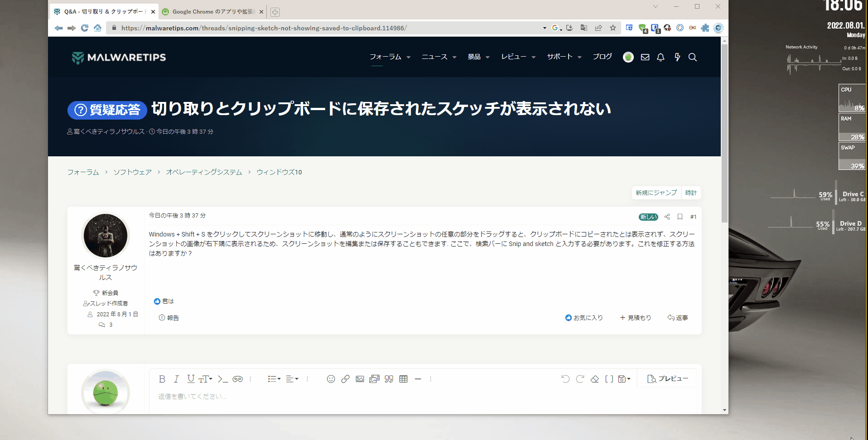Viewport: 868px width, 440px height.
Task: Expand the ニュース menu arrow
Action: 454,58
